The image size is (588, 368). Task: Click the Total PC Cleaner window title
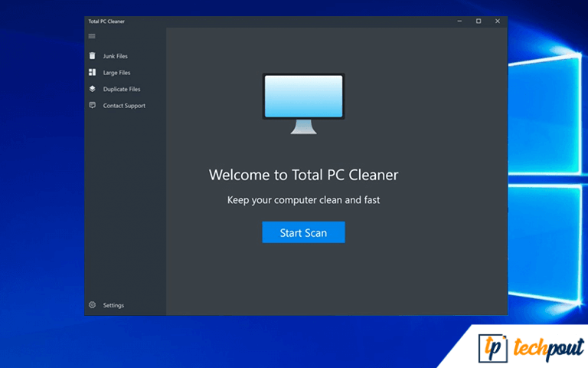pyautogui.click(x=106, y=21)
